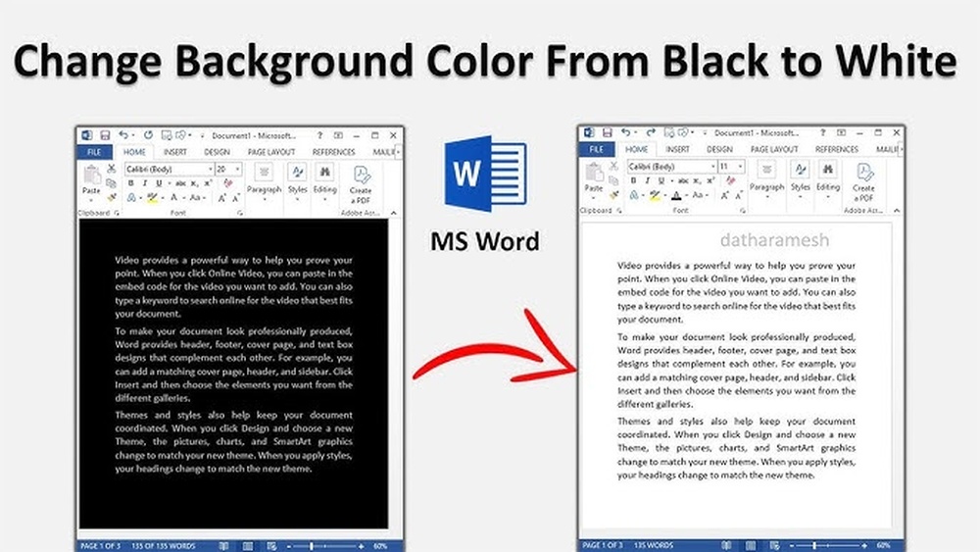Click Create a PDF in black-page window
980x552 pixels.
(x=361, y=184)
